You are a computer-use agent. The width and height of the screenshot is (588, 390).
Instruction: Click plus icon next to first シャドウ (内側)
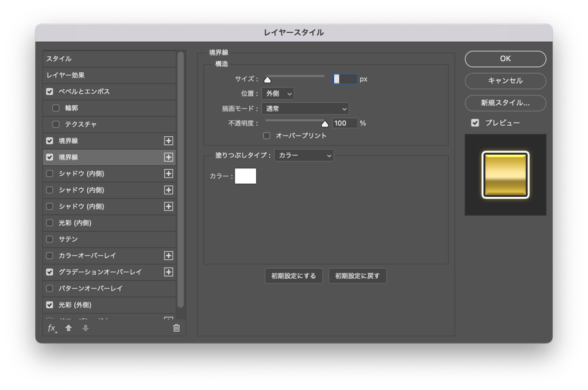click(168, 174)
